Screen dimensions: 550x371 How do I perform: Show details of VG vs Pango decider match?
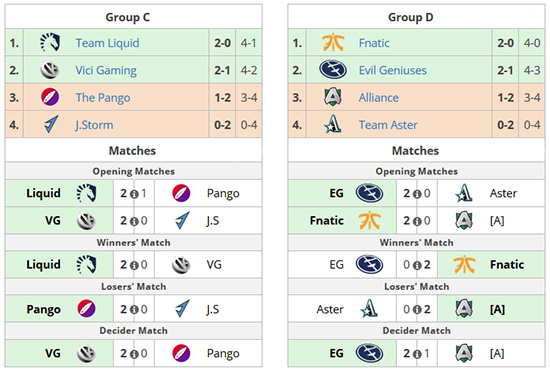pyautogui.click(x=134, y=354)
